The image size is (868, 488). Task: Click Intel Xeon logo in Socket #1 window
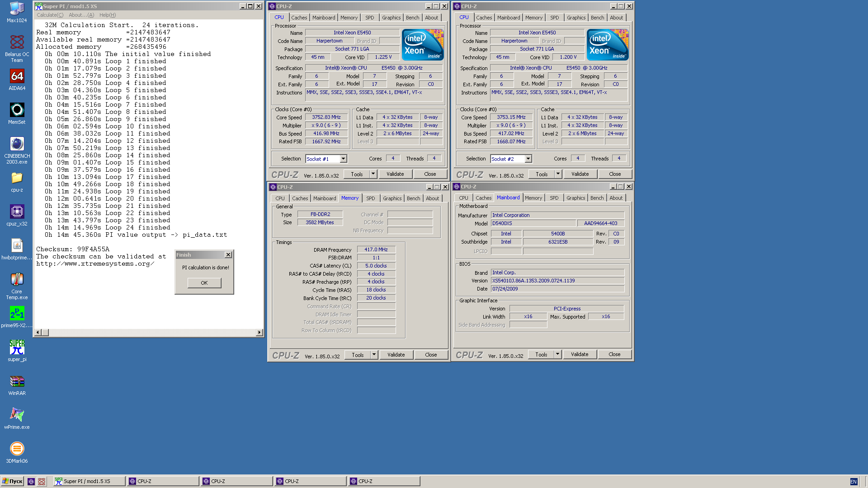pos(423,45)
